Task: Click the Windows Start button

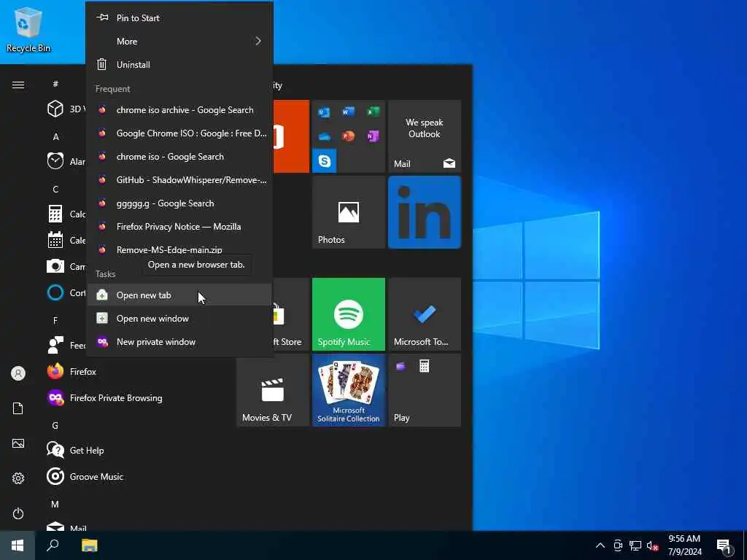Action: point(18,545)
